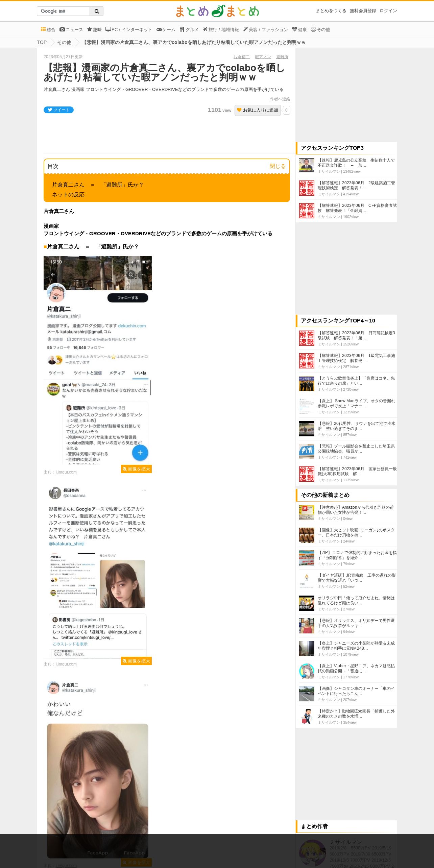Viewport: 434px width, 868px height.
Task: Open Snow Manライブ 炎上 article
Action: [x=356, y=403]
